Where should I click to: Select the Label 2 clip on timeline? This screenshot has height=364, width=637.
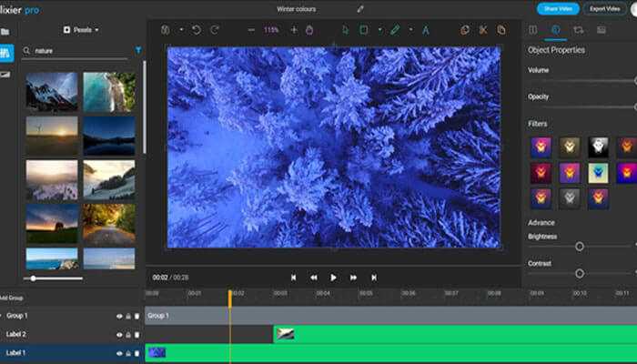tap(455, 334)
